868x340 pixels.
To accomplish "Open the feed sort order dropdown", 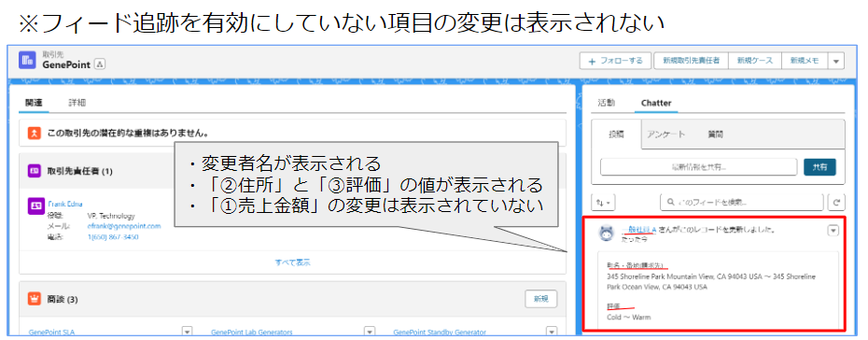I will [x=602, y=203].
